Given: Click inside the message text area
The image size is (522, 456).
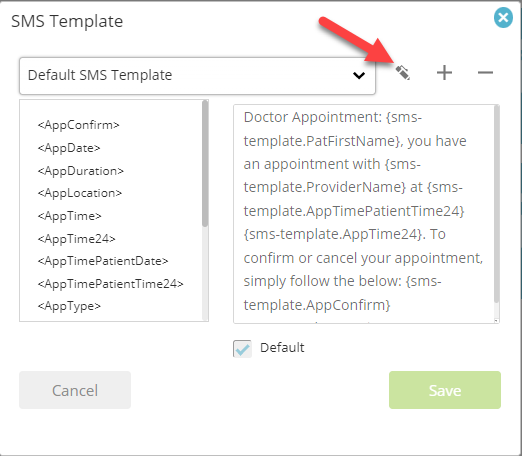Looking at the screenshot, I should pyautogui.click(x=363, y=214).
